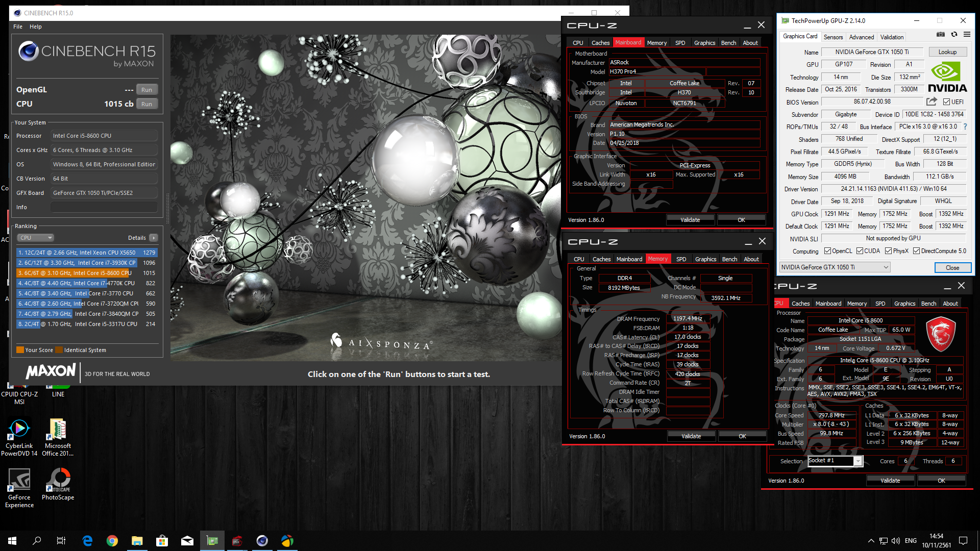Open Microsoft Office desktop shortcut
Image resolution: width=980 pixels, height=551 pixels.
pyautogui.click(x=58, y=437)
